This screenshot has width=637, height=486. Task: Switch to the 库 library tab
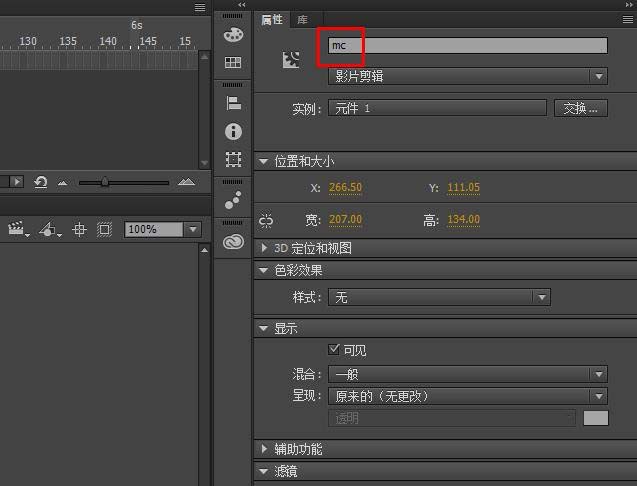tap(303, 20)
